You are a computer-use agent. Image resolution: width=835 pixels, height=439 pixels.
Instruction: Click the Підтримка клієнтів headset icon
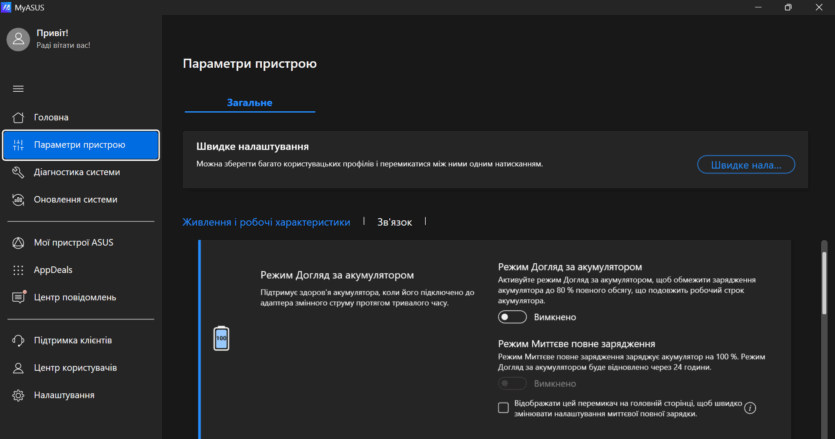[17, 340]
